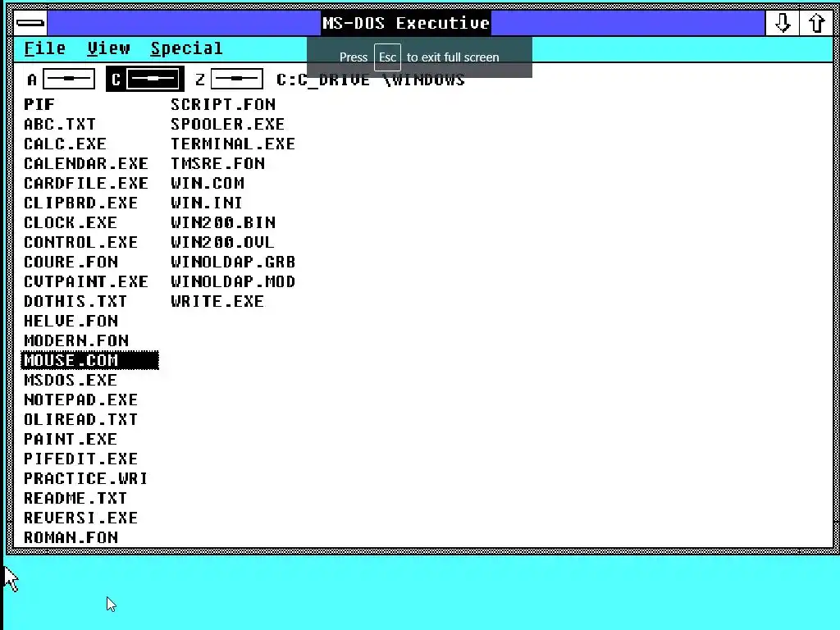This screenshot has height=630, width=840.
Task: Select CALC.EXE in the list
Action: coord(65,144)
